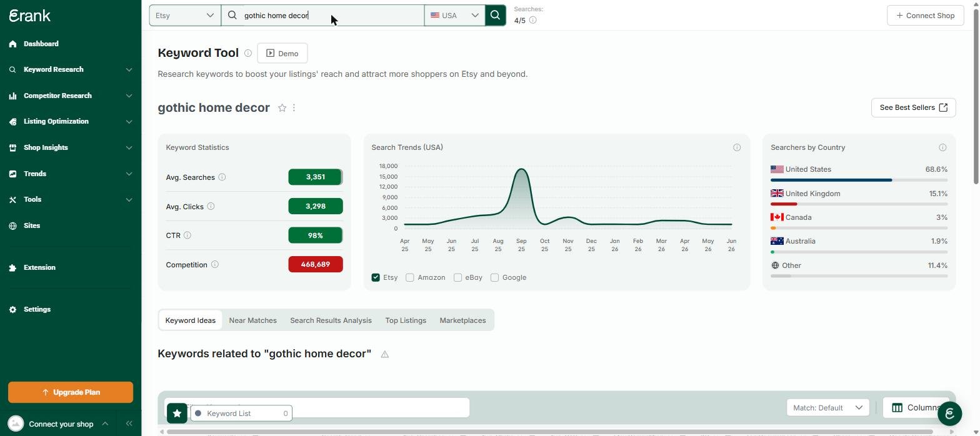Uncheck the Etsy trend checkbox
Screen dimensions: 980x436
(x=376, y=277)
